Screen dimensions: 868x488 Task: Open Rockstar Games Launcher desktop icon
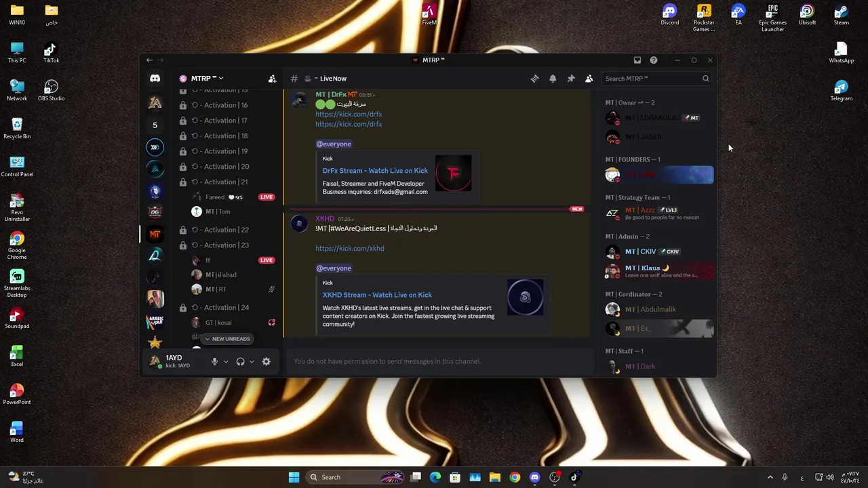[x=704, y=18]
